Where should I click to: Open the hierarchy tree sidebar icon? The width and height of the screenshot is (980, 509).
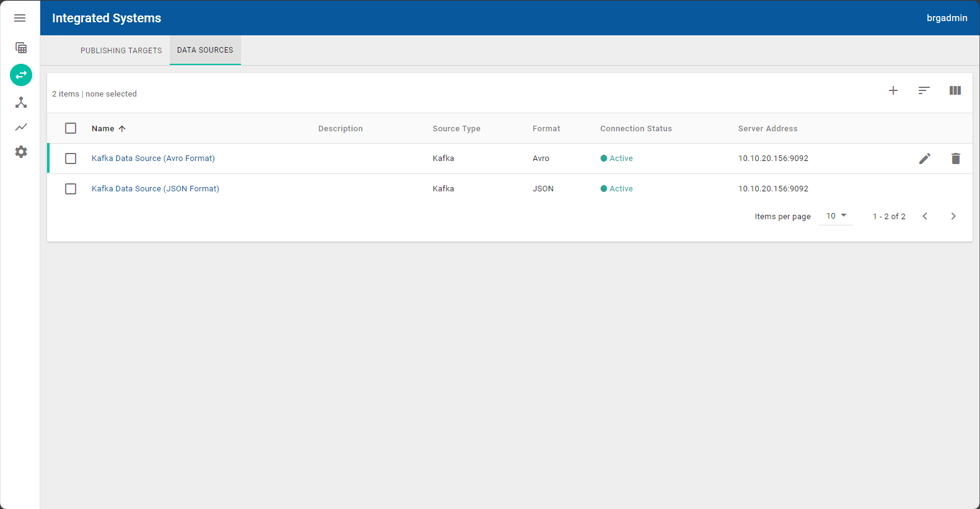(21, 102)
